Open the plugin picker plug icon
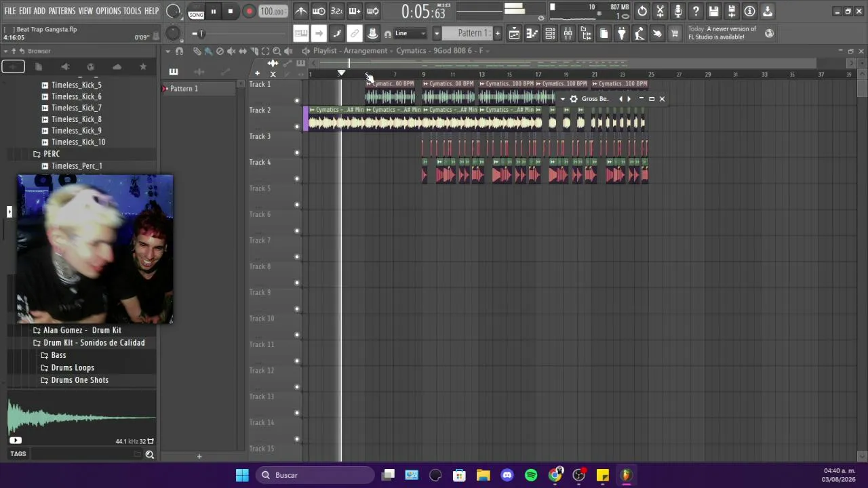The image size is (868, 488). (621, 34)
